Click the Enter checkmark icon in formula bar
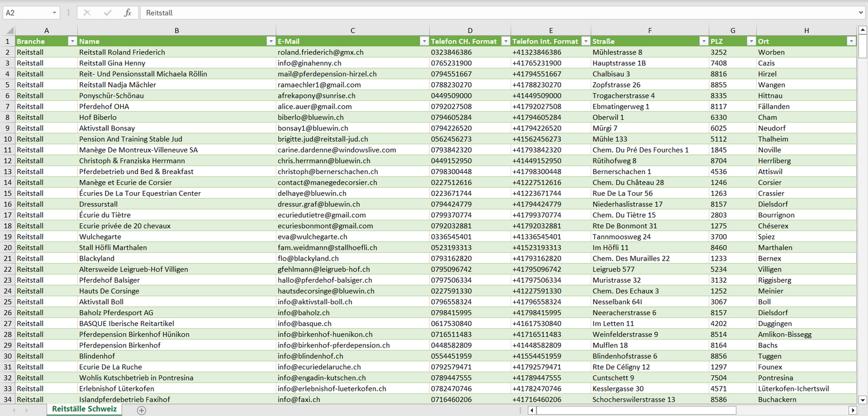This screenshot has width=868, height=416. (x=108, y=13)
